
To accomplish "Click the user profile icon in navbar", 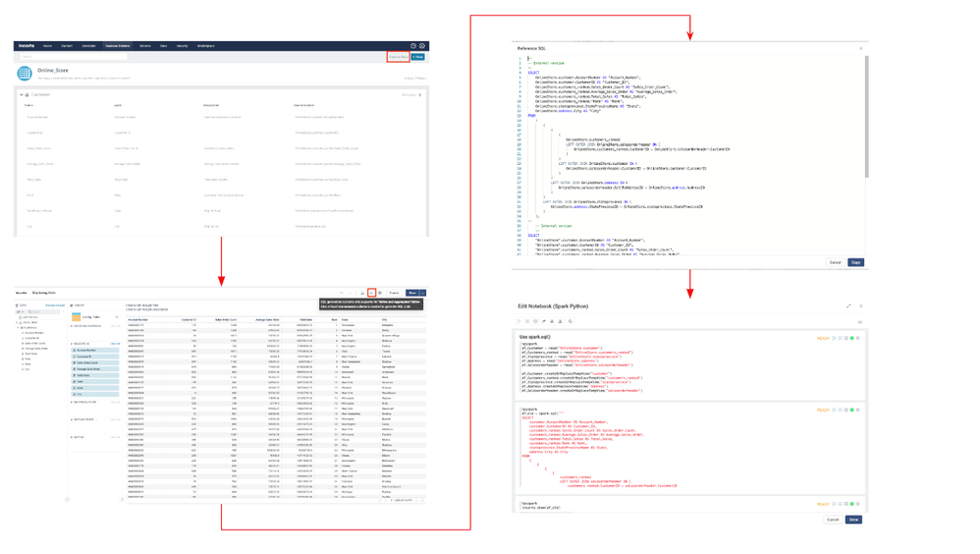I will pyautogui.click(x=422, y=46).
